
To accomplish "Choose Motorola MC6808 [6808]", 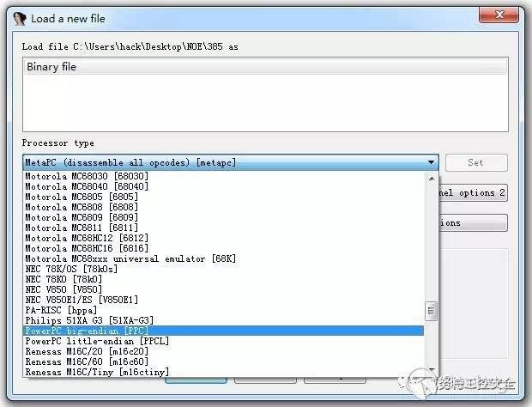I will point(224,207).
